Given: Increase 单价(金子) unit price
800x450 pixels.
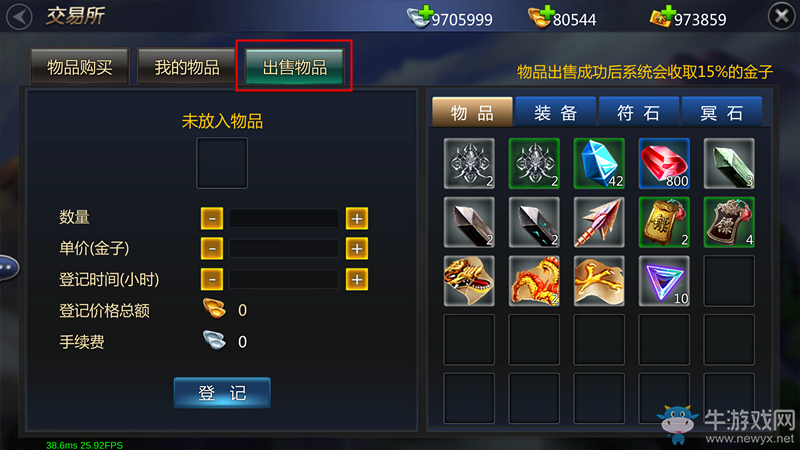Looking at the screenshot, I should (357, 249).
